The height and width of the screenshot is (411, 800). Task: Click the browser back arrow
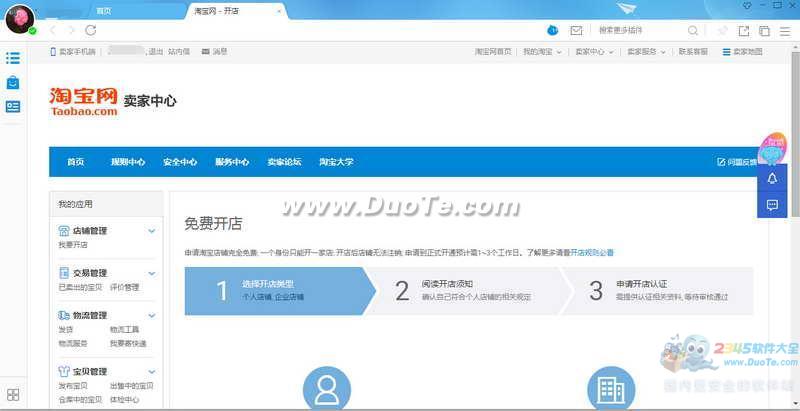point(52,31)
